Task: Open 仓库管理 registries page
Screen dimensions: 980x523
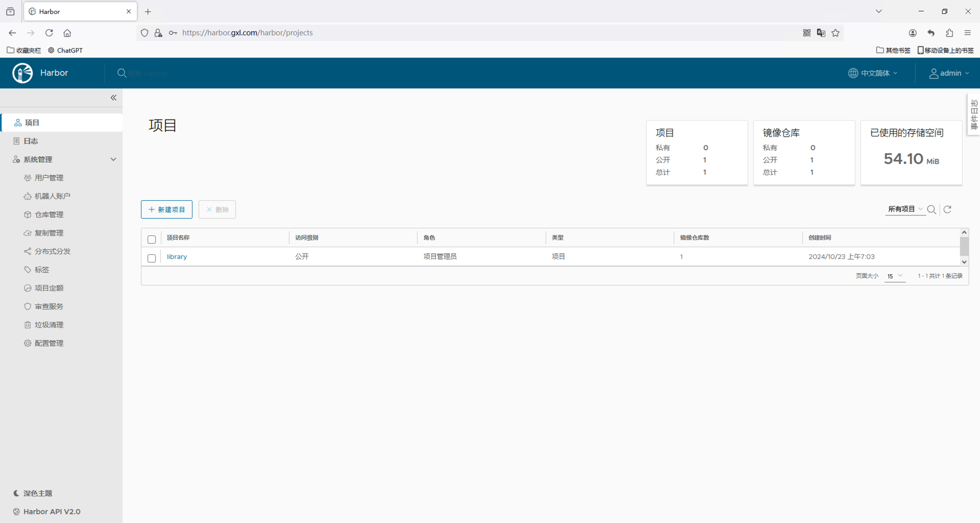Action: pyautogui.click(x=49, y=215)
